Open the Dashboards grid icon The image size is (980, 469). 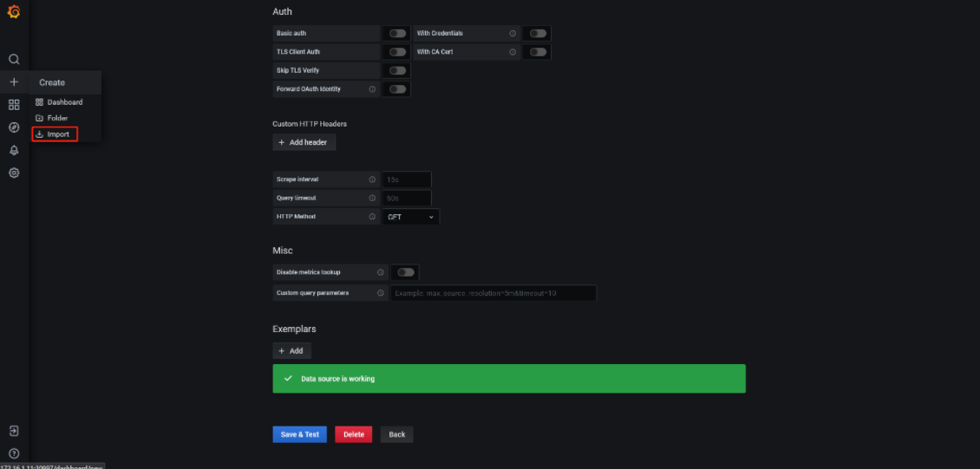tap(14, 105)
